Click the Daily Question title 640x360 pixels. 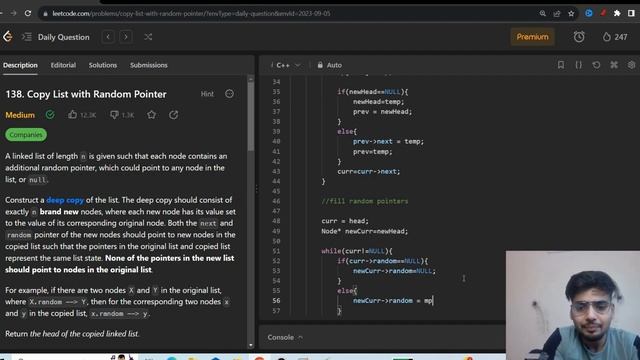[64, 37]
